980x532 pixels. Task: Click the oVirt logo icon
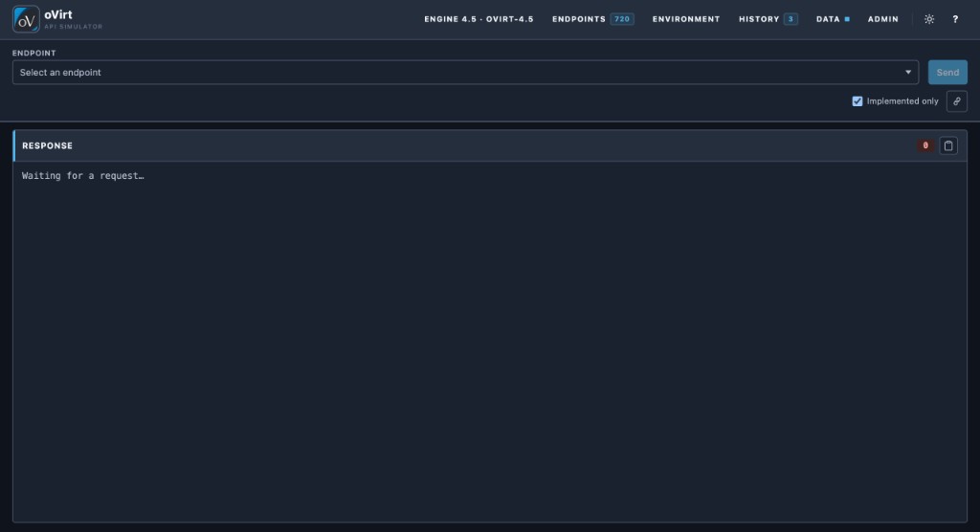point(26,19)
